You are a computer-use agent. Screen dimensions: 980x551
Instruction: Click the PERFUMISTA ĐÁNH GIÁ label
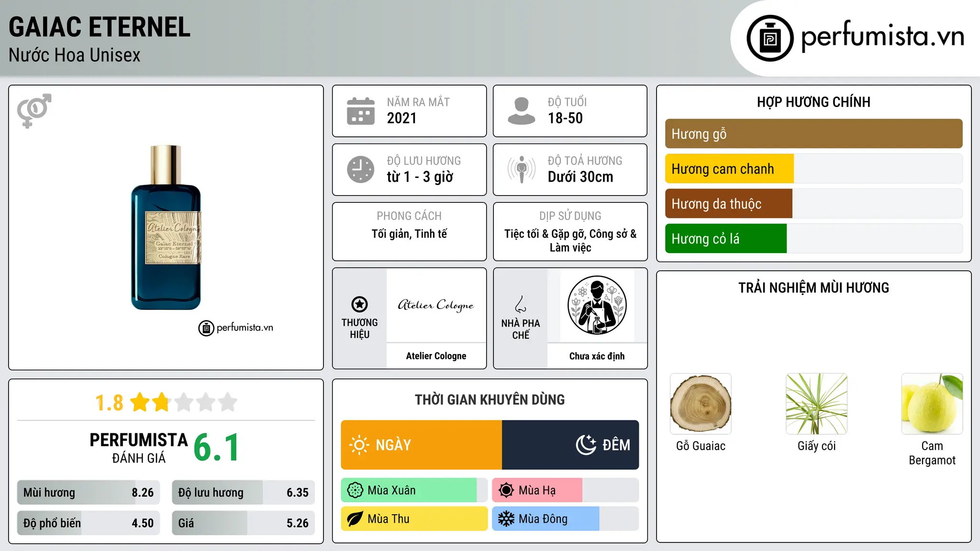point(139,448)
